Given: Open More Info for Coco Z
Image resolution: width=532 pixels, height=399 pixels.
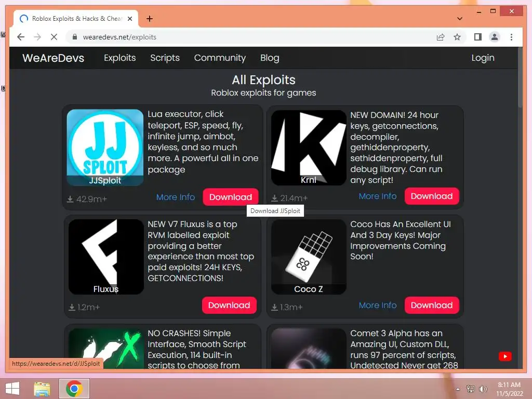Looking at the screenshot, I should (378, 305).
